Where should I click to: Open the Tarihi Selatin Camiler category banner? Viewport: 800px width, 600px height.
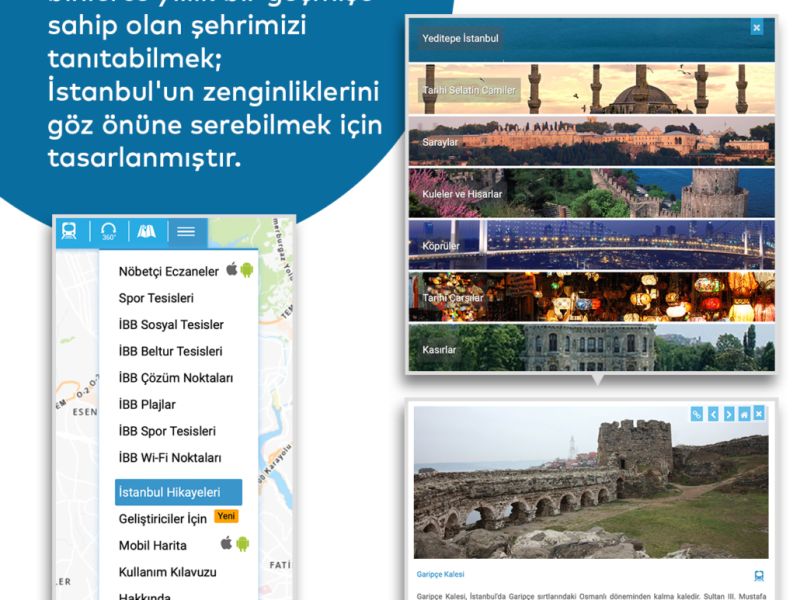click(x=591, y=90)
